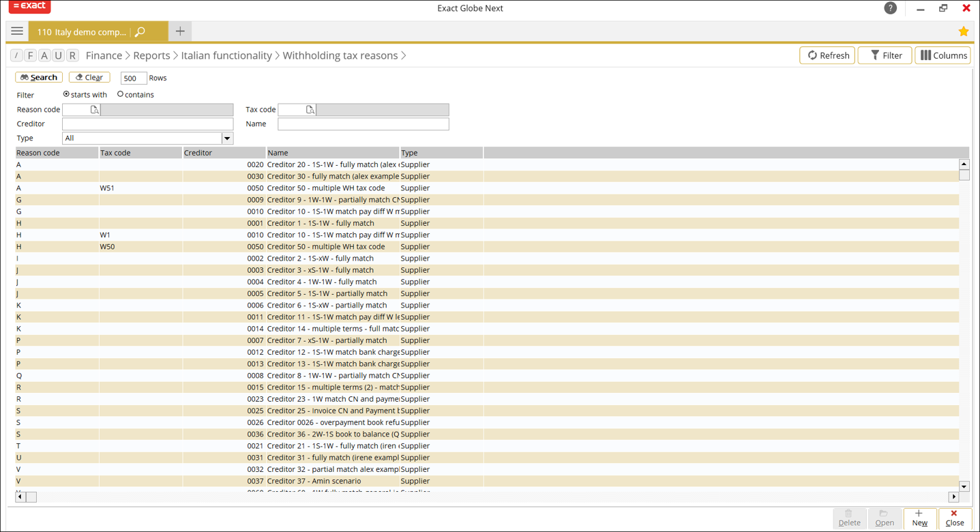This screenshot has height=532, width=980.
Task: Click the Reason code input field
Action: click(x=76, y=110)
